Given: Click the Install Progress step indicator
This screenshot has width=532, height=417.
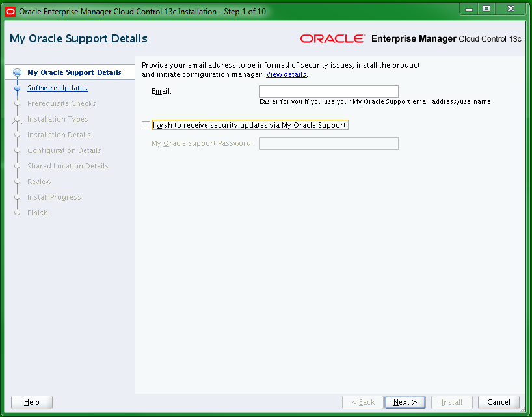Looking at the screenshot, I should click(x=18, y=197).
